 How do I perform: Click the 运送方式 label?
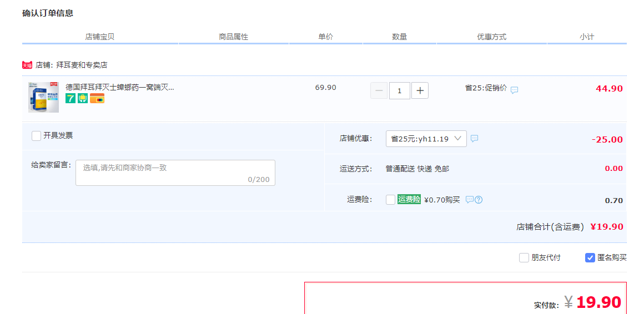click(356, 169)
